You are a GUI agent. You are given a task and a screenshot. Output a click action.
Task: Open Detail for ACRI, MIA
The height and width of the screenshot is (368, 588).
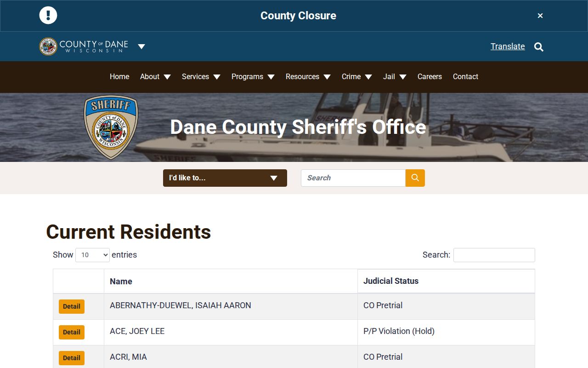coord(72,358)
